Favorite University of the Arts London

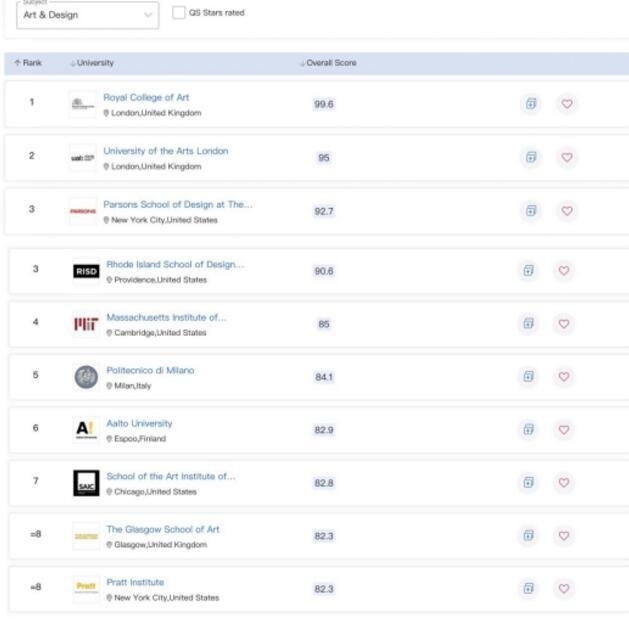(567, 157)
